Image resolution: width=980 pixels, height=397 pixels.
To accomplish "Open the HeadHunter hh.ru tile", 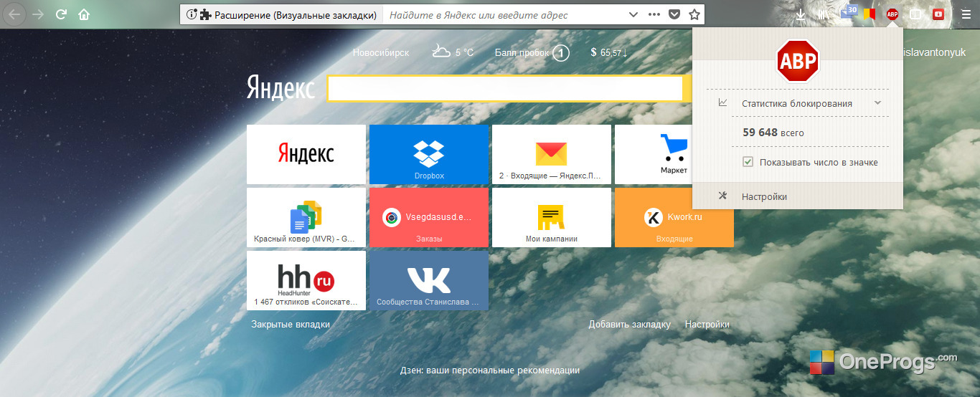I will click(306, 280).
